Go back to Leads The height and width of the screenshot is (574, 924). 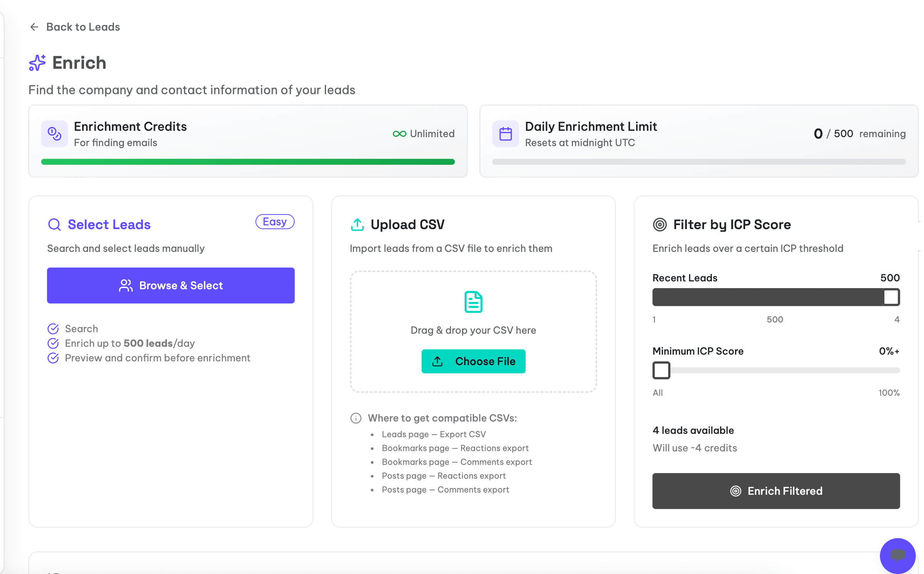(x=82, y=27)
